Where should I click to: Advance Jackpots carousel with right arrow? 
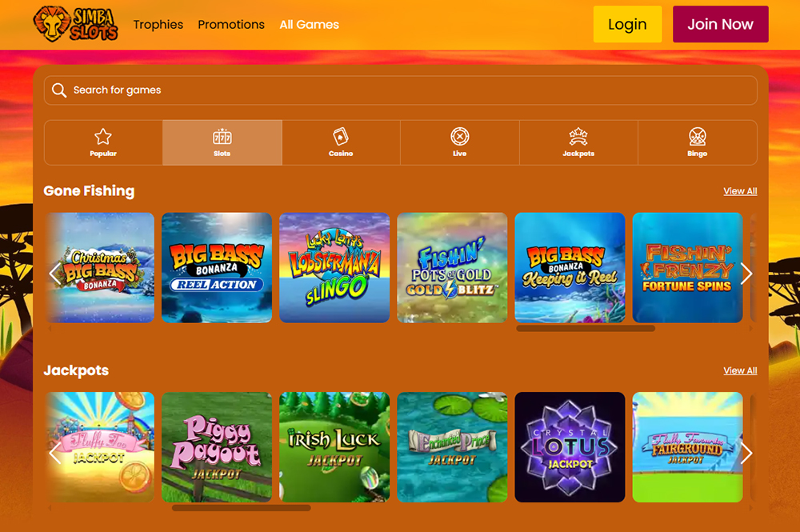coord(746,454)
